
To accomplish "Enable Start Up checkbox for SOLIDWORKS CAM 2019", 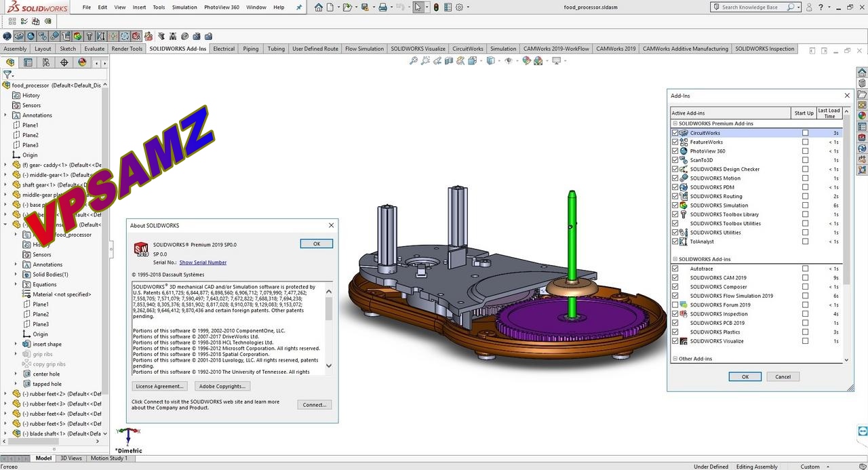I will click(x=805, y=277).
